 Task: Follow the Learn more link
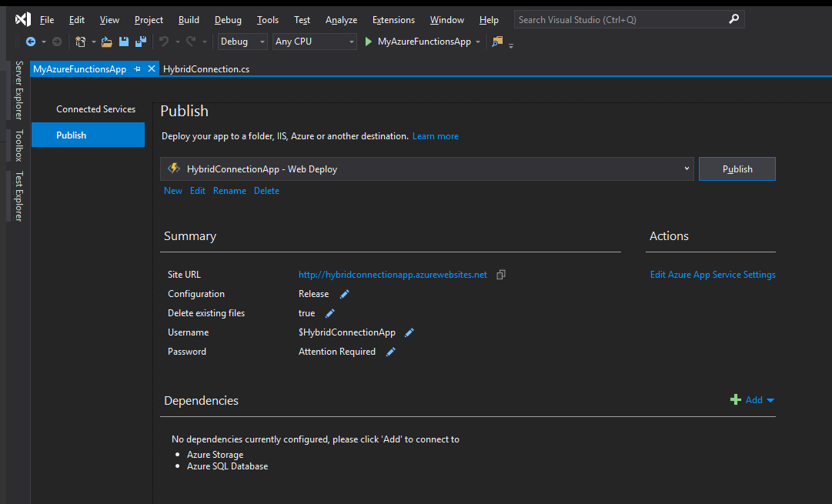pyautogui.click(x=436, y=136)
